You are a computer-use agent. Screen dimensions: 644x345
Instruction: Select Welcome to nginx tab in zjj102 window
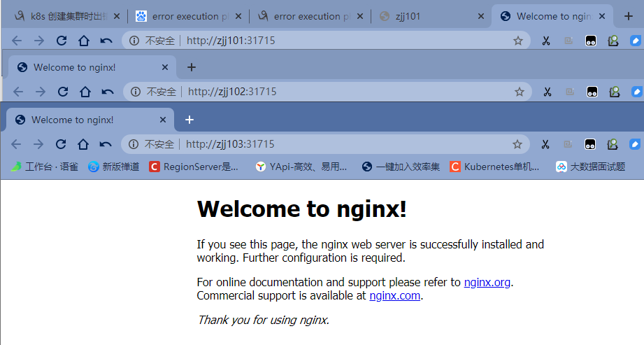point(92,67)
